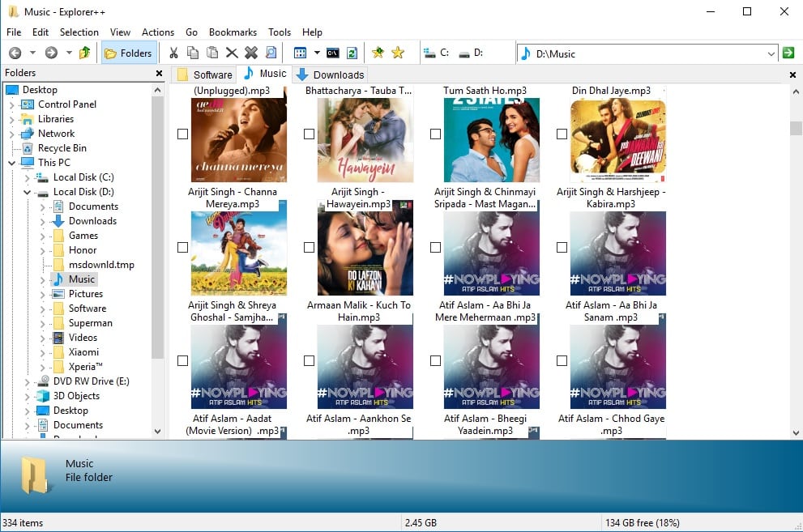803x532 pixels.
Task: Open the Tools menu
Action: 279,32
